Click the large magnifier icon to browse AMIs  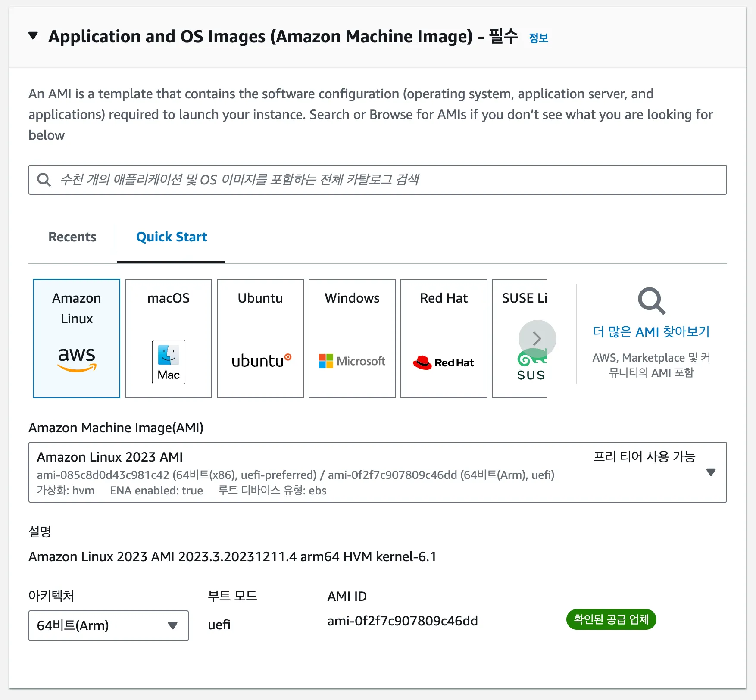tap(652, 301)
